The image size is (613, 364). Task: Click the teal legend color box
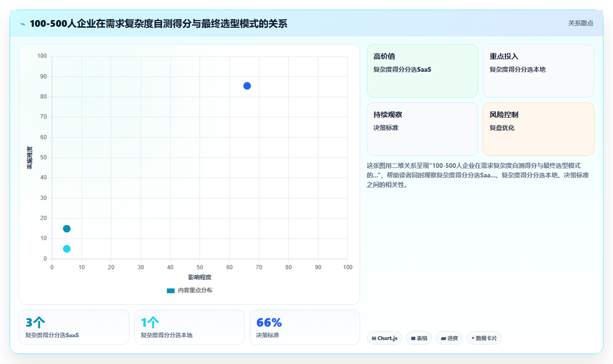click(170, 291)
